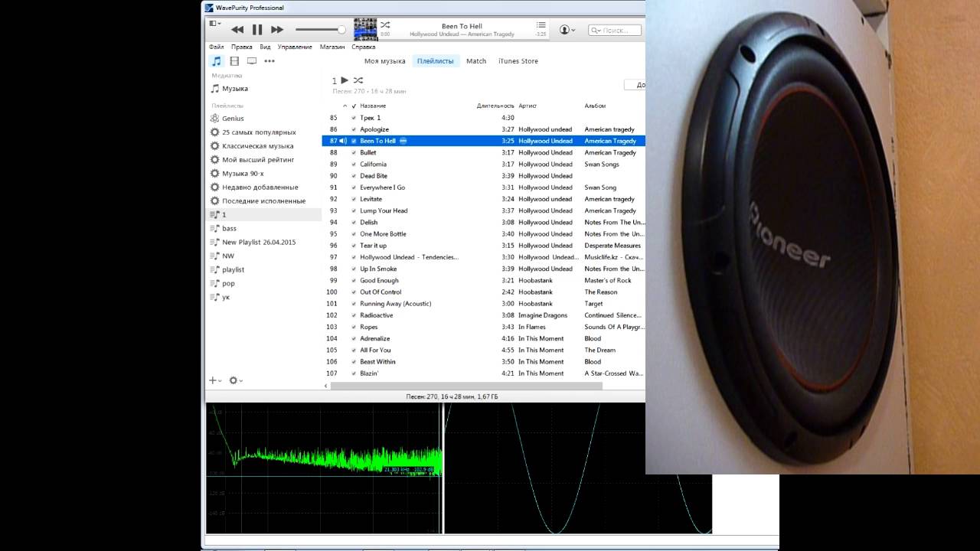Open the Вид menu
Viewport: 980px width, 551px height.
pos(265,47)
